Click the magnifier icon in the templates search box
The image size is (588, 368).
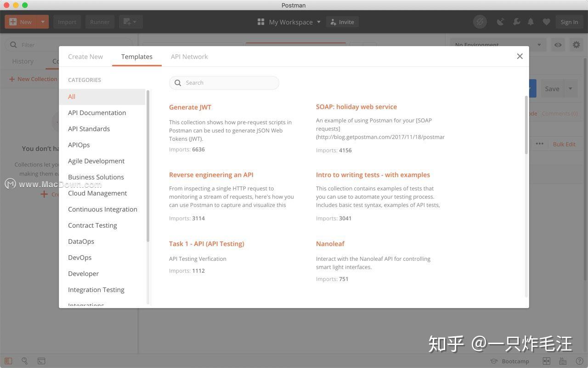click(x=178, y=83)
